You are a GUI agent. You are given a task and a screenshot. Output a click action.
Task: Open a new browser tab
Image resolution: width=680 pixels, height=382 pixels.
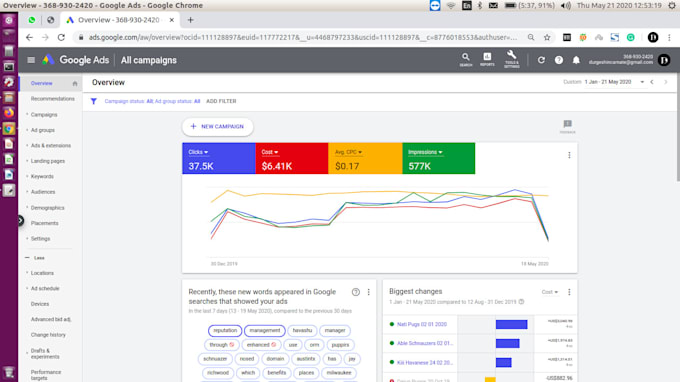(190, 20)
